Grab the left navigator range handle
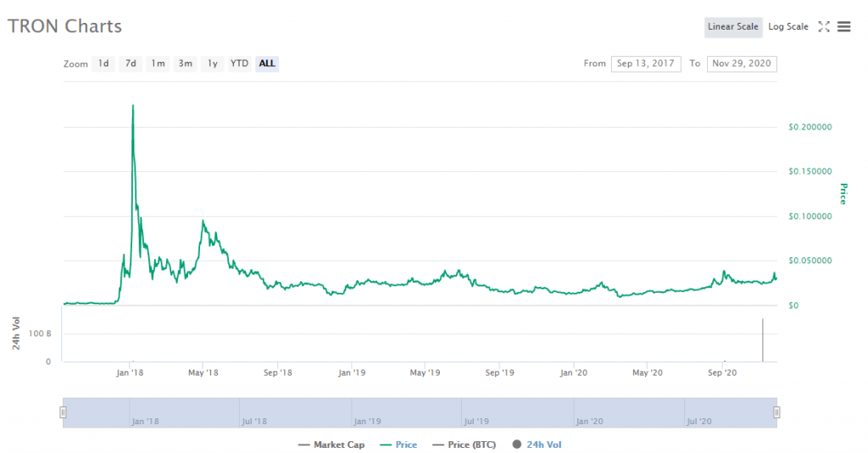 click(x=63, y=412)
